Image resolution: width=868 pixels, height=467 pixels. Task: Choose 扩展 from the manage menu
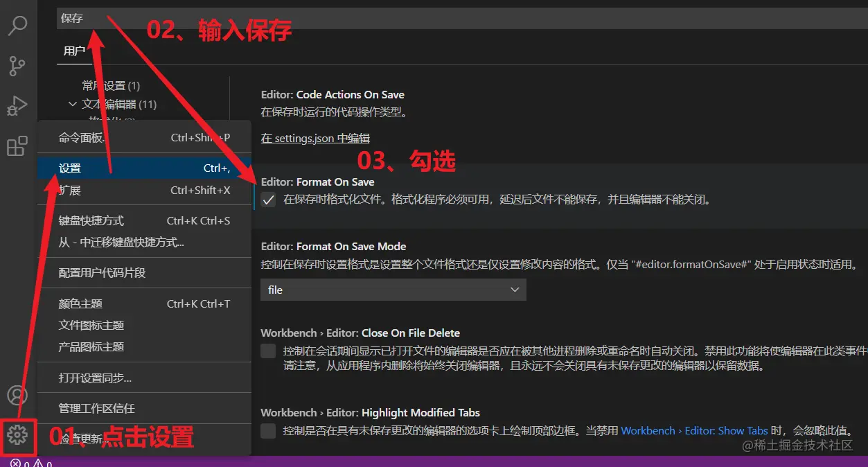coord(144,190)
